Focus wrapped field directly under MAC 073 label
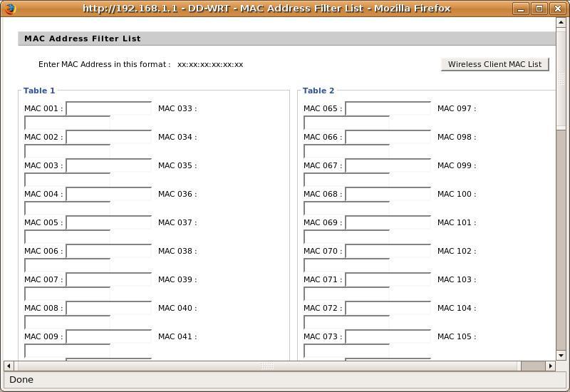Viewport: 570px width, 392px height. pyautogui.click(x=346, y=351)
